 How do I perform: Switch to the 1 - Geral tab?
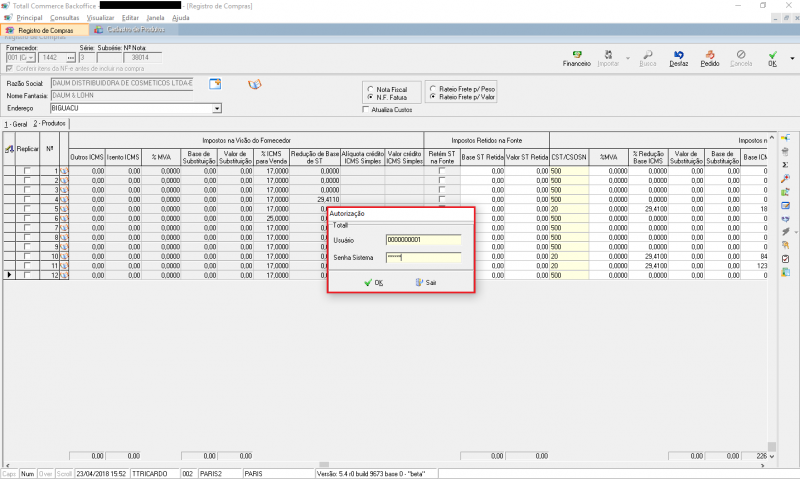tap(15, 122)
